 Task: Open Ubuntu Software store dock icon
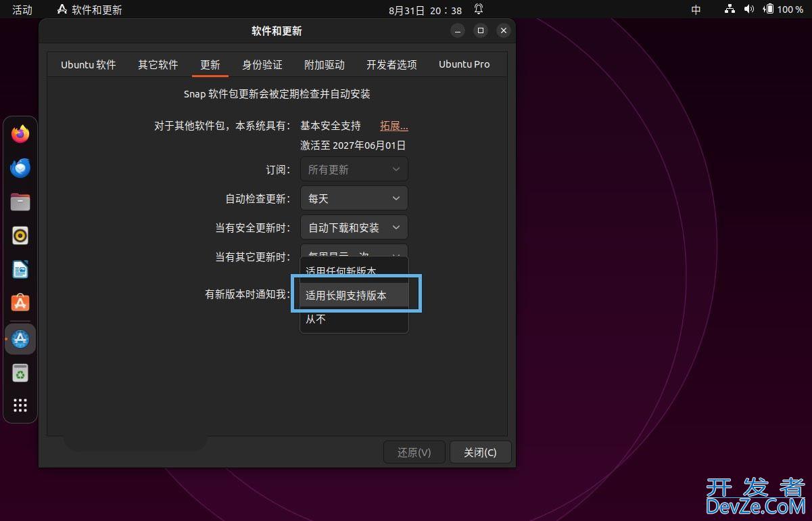(x=20, y=303)
